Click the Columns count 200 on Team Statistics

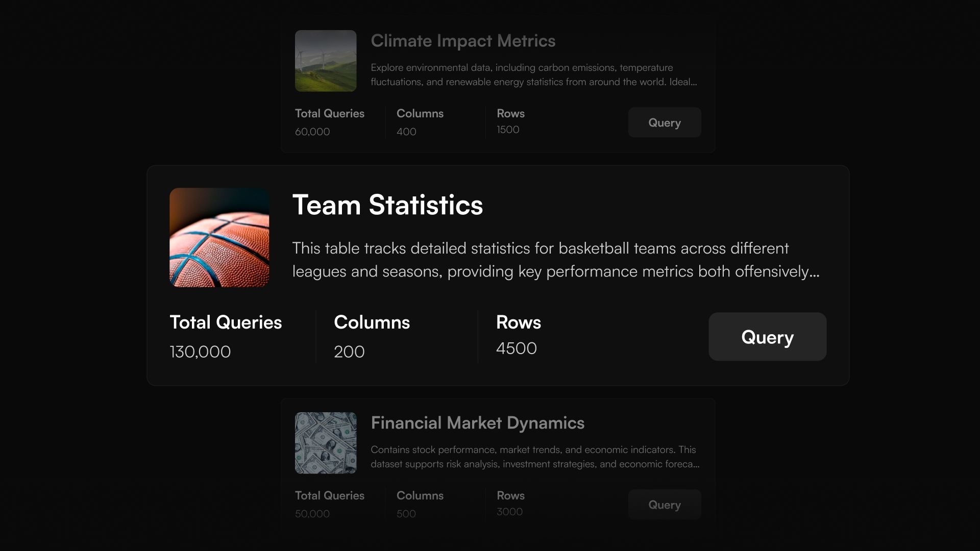tap(349, 351)
